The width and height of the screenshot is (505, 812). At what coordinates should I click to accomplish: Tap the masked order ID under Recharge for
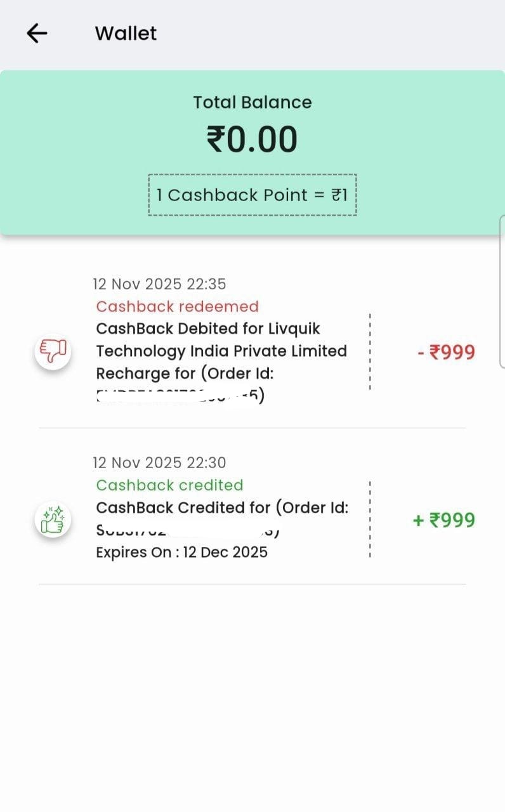[x=180, y=396]
